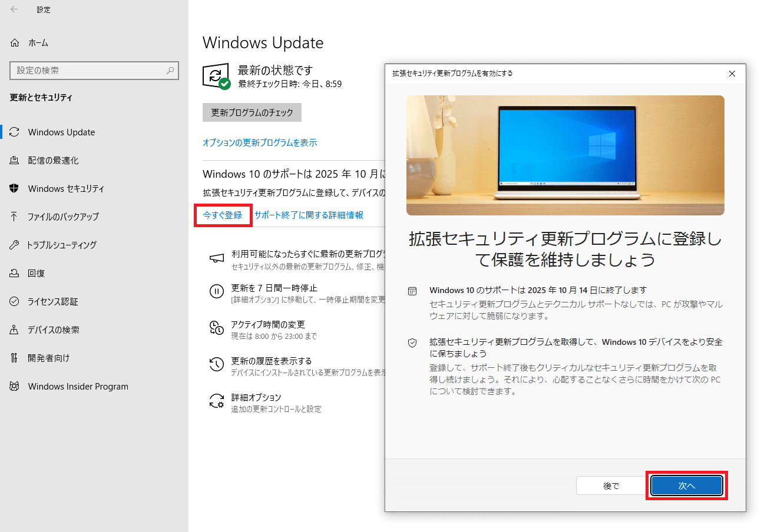Open ライセンス認証 page
Screen dimensions: 761x532
click(x=52, y=302)
